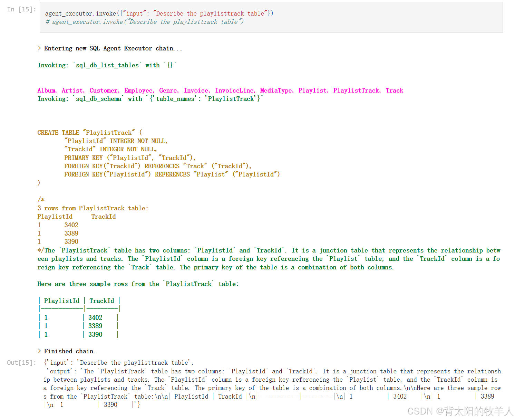The image size is (515, 420).
Task: Click the 'sql_db_schema' invoking line
Action: pos(150,99)
